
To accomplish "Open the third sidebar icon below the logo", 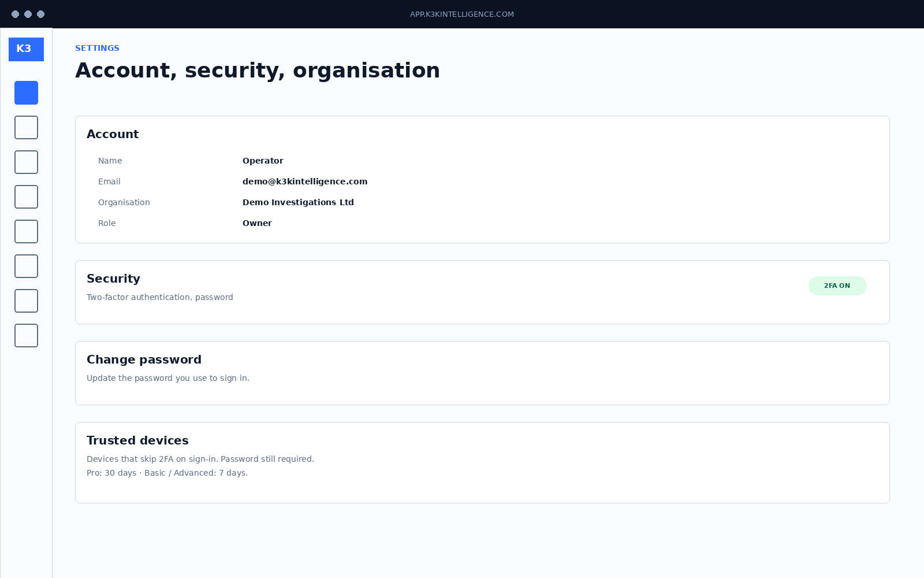I will pos(26,162).
